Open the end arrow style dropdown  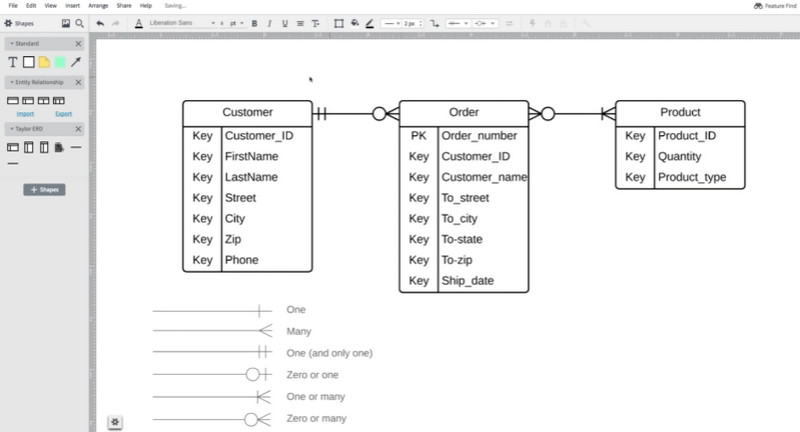click(485, 23)
